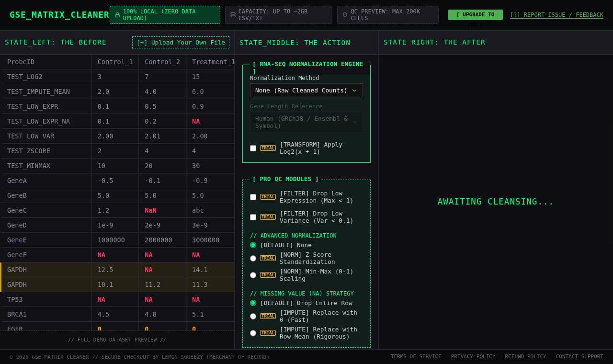The width and height of the screenshot is (613, 364).
Task: Click the GeneC row label
Action: pos(17,210)
